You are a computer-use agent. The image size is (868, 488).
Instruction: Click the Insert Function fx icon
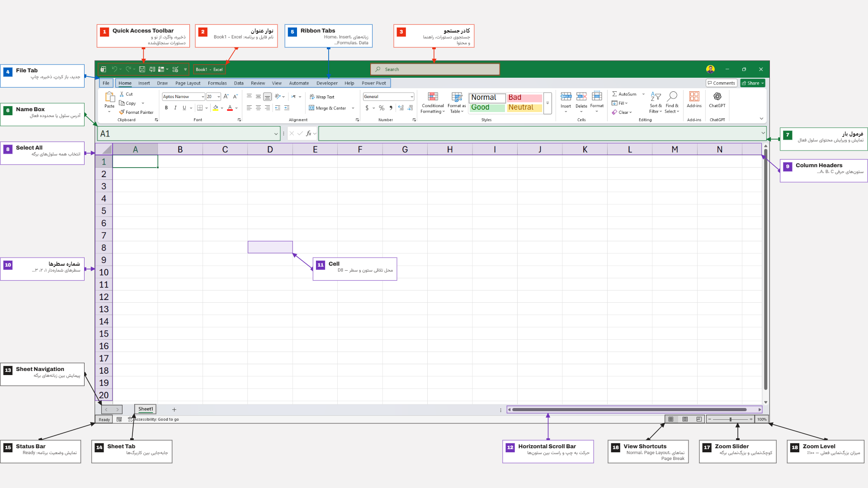tap(309, 133)
